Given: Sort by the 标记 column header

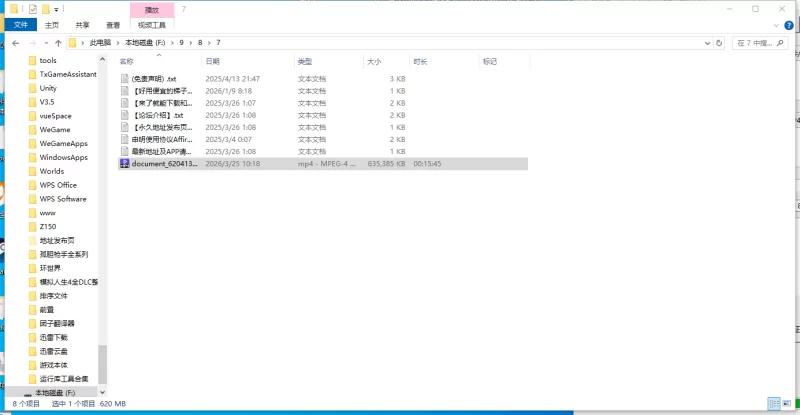Looking at the screenshot, I should point(490,61).
